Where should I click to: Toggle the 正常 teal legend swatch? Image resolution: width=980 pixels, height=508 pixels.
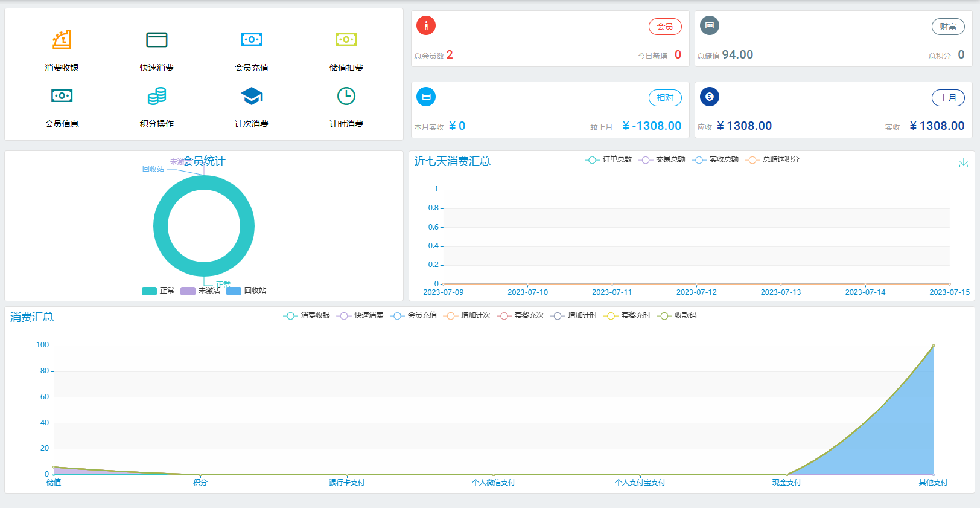click(149, 291)
